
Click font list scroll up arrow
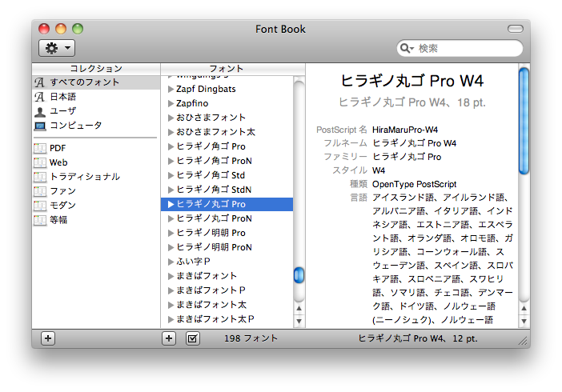[299, 308]
